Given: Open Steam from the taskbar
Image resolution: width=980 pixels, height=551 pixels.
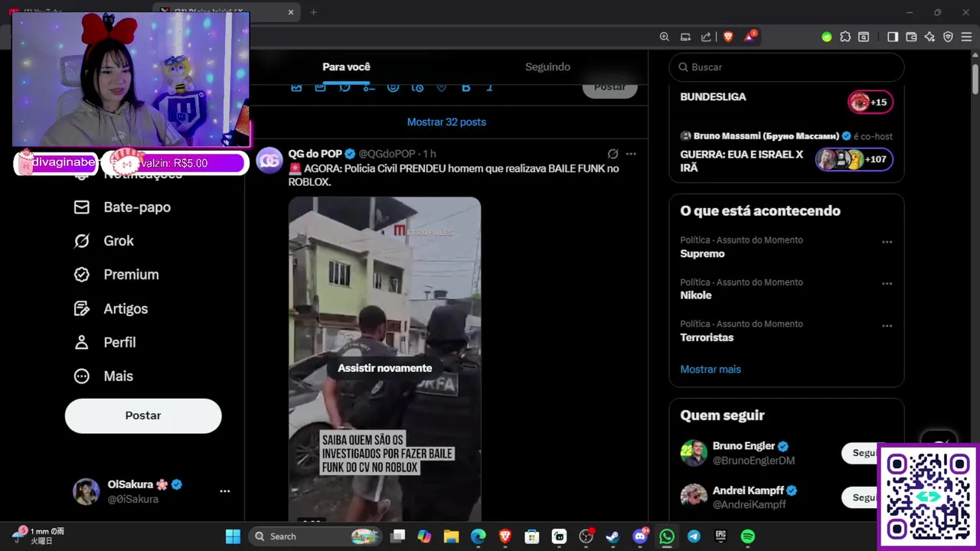Looking at the screenshot, I should [x=612, y=536].
